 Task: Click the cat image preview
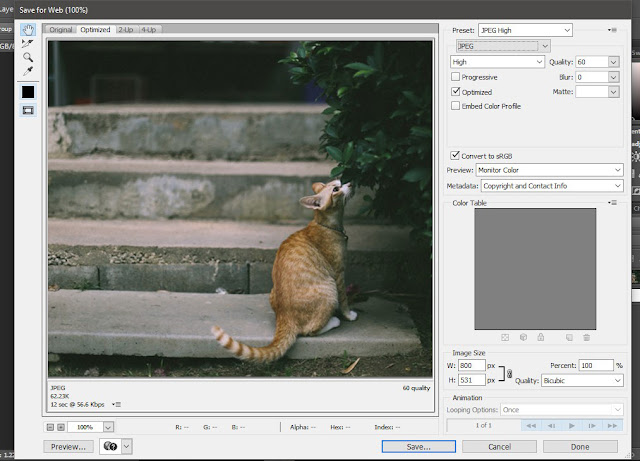click(x=240, y=209)
